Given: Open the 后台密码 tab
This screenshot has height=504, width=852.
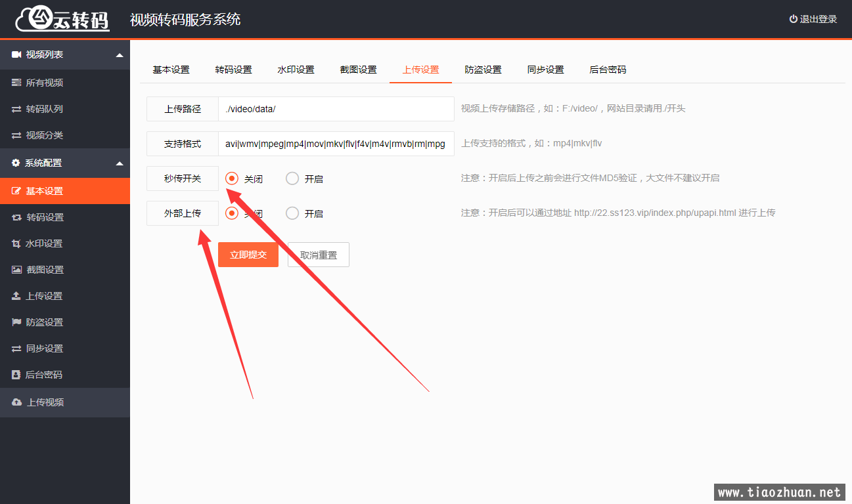Looking at the screenshot, I should pos(608,70).
